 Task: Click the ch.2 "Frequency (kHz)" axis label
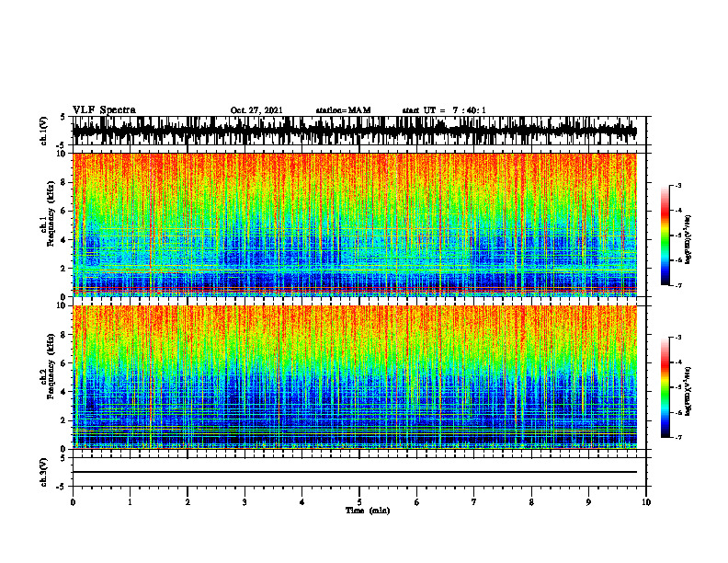click(x=51, y=366)
